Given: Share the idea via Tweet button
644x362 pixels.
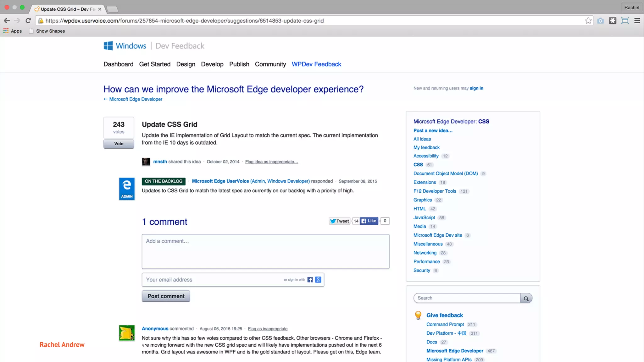Looking at the screenshot, I should point(340,221).
